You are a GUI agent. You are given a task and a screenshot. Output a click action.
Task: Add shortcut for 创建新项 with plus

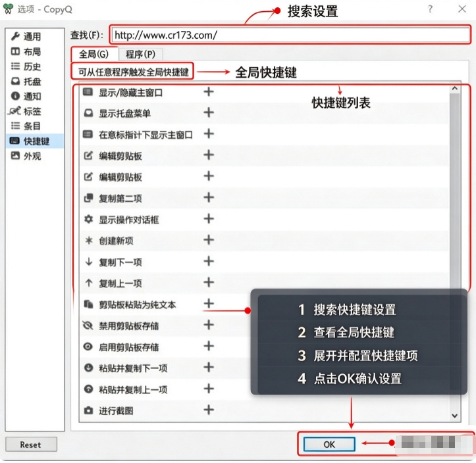click(209, 240)
